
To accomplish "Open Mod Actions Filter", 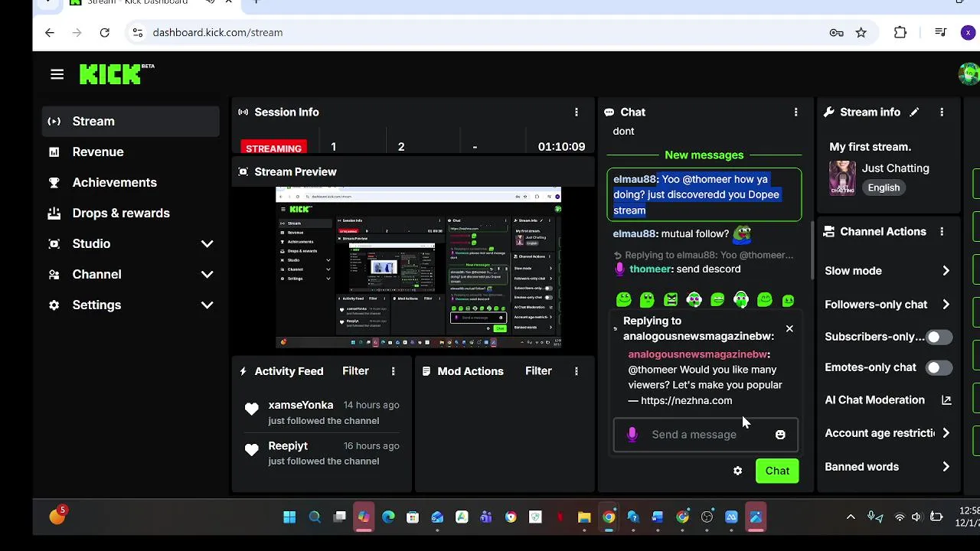I will coord(538,371).
